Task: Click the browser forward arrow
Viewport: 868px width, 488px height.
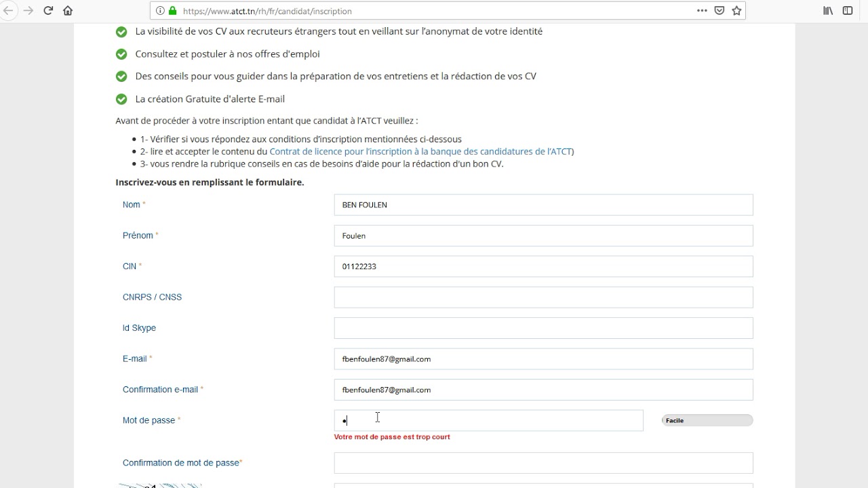Action: click(28, 11)
